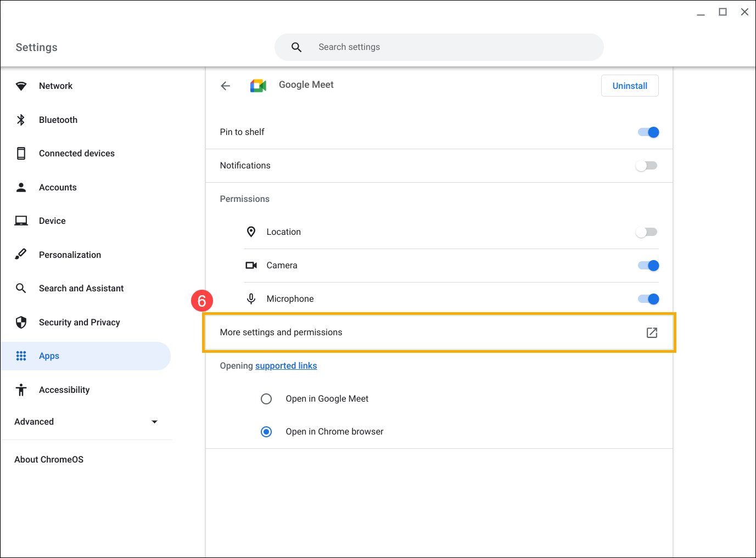Click the Personalization brush icon

point(21,254)
